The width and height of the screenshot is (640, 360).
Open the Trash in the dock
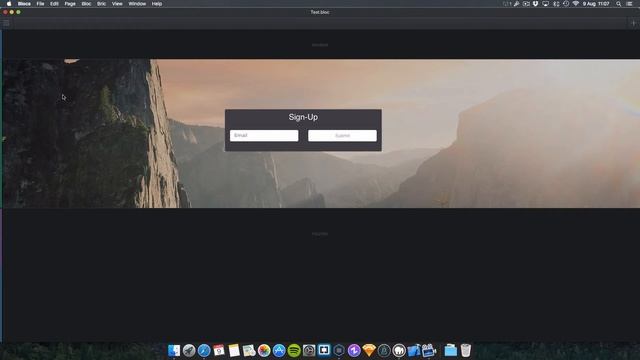[x=466, y=350]
